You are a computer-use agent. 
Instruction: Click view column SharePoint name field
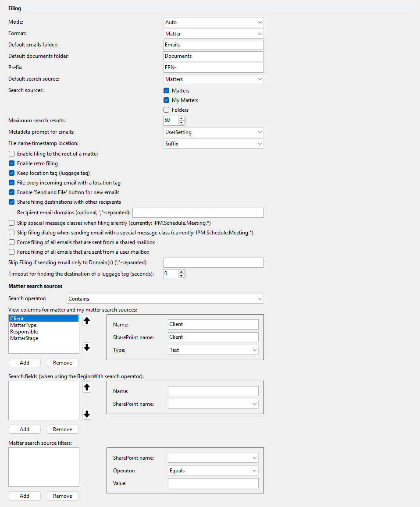pyautogui.click(x=213, y=337)
